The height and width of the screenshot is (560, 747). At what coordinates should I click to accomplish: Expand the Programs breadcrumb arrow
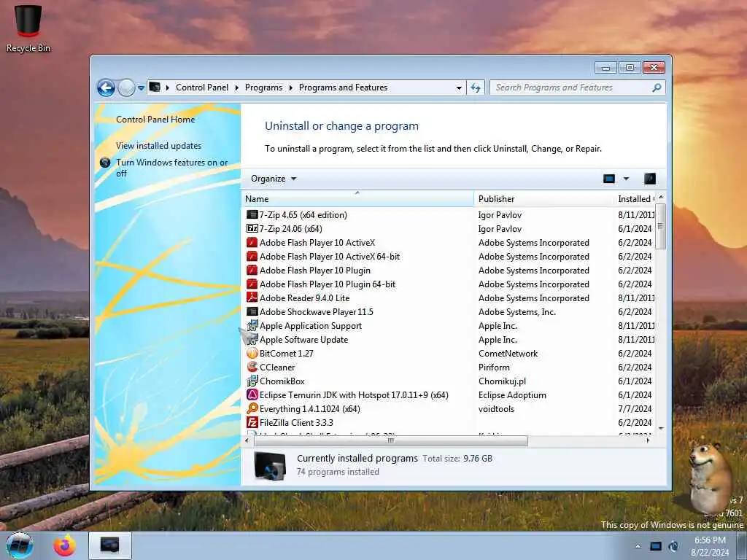(290, 87)
